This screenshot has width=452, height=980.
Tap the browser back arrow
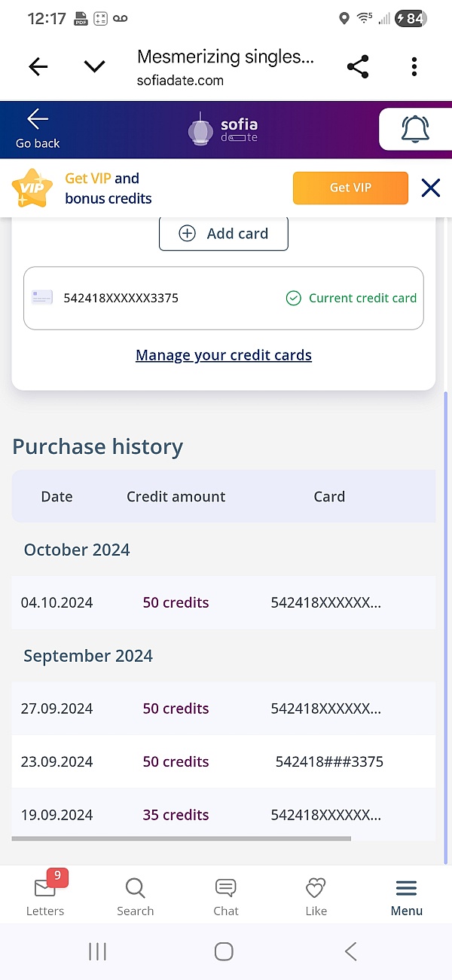38,67
